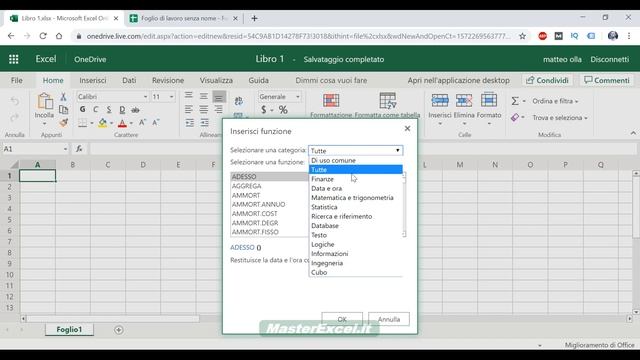640x360 pixels.
Task: Select the Foglio1 sheet tab
Action: 69,329
